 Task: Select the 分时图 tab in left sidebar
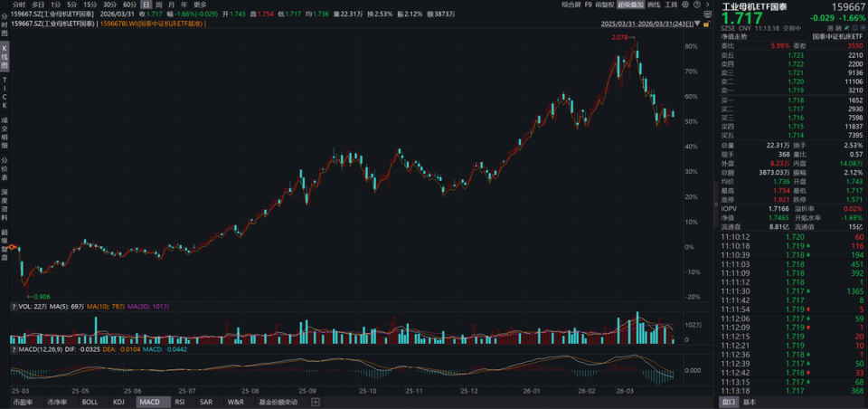[x=5, y=25]
